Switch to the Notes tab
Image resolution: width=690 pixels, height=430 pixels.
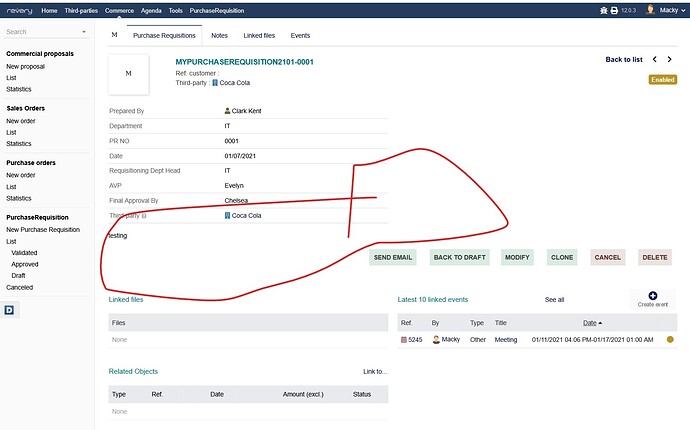pyautogui.click(x=219, y=35)
